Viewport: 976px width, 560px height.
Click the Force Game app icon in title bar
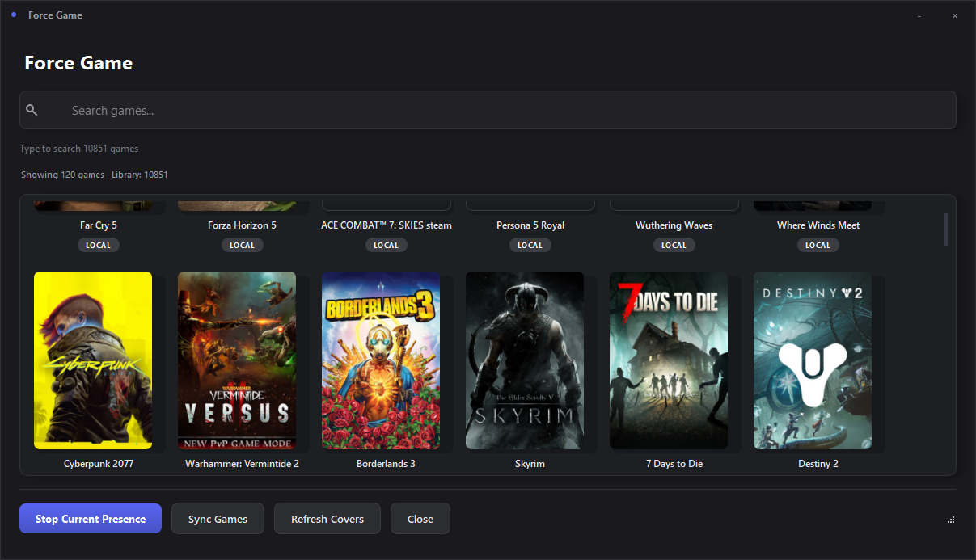(x=14, y=15)
